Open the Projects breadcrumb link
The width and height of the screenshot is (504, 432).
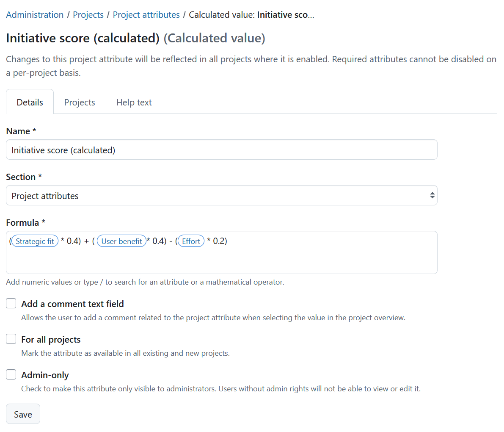coord(88,14)
